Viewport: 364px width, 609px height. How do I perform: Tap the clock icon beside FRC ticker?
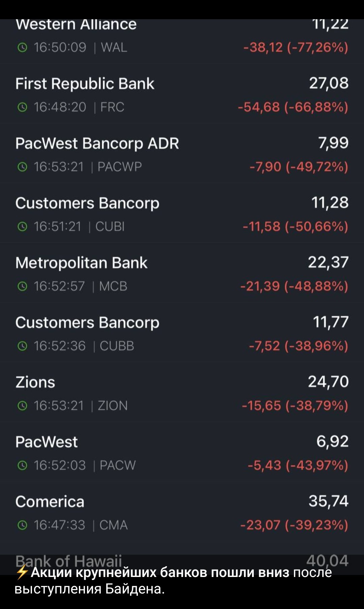pos(22,108)
